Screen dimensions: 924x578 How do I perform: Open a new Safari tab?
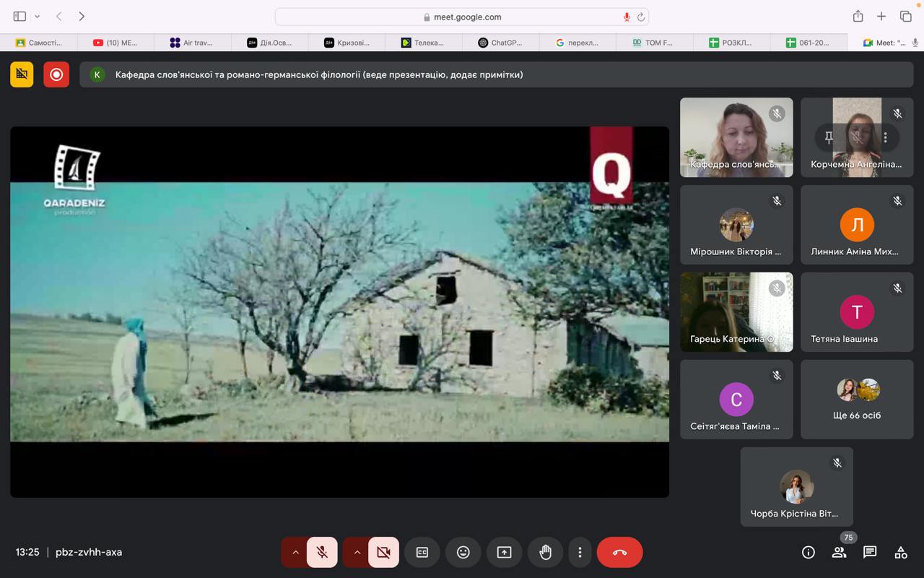881,16
